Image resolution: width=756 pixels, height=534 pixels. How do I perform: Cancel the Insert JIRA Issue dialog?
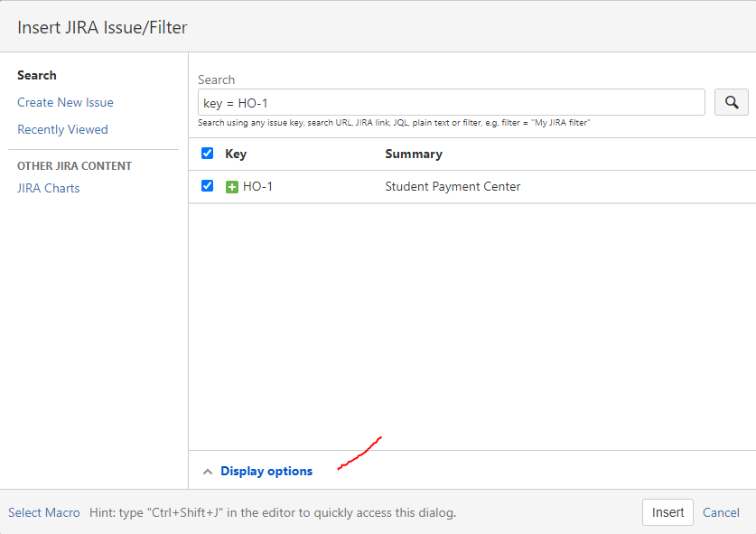point(721,512)
